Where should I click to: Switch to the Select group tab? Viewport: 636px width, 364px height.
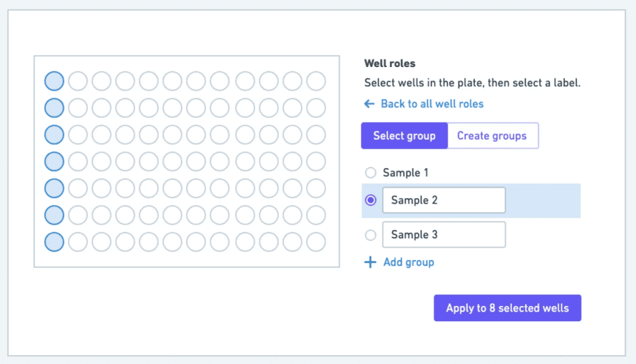pyautogui.click(x=404, y=136)
